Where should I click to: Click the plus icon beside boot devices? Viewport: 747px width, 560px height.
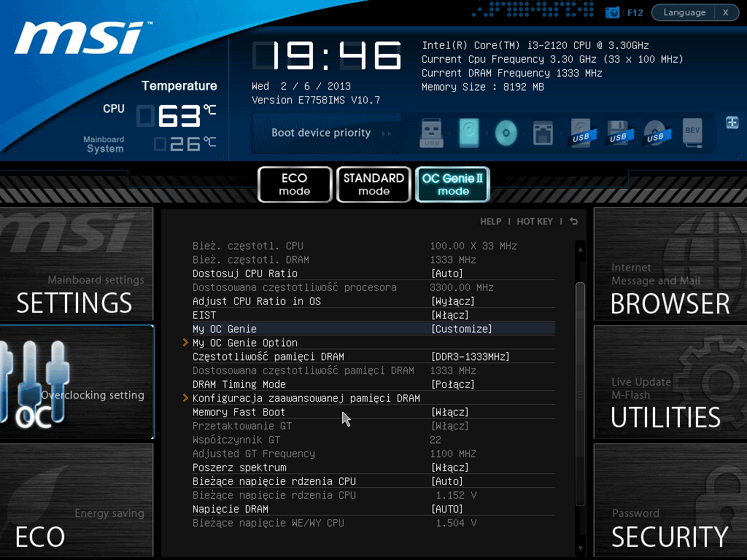click(x=732, y=122)
